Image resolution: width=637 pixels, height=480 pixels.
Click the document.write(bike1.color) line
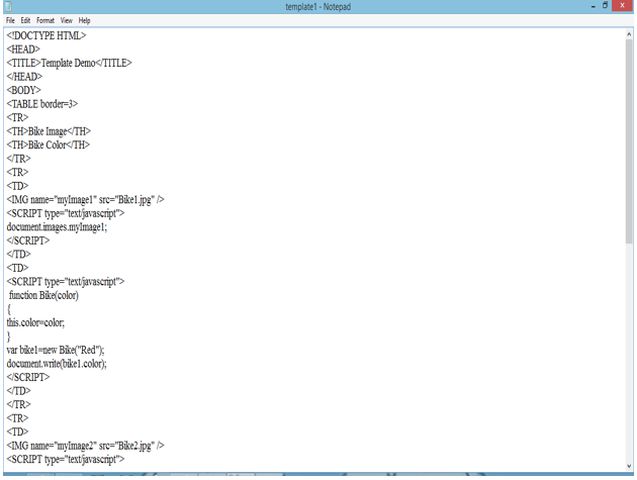pyautogui.click(x=56, y=364)
